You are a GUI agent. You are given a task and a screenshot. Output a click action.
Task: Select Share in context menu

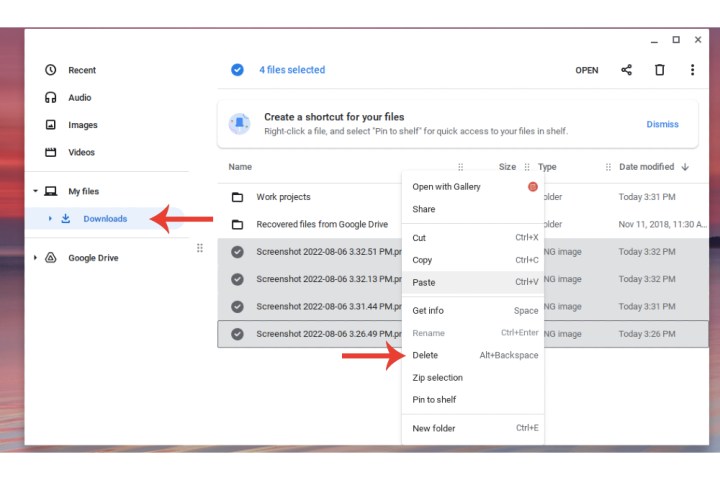[x=473, y=209]
